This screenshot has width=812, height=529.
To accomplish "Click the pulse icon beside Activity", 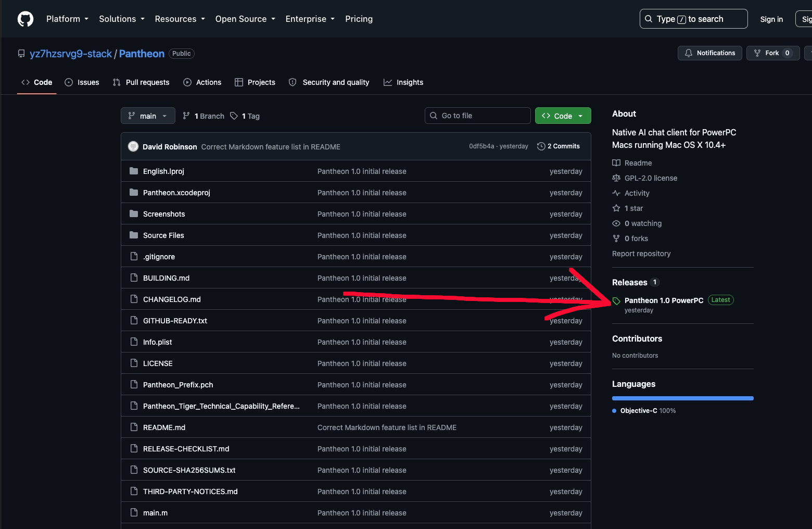I will (x=616, y=193).
